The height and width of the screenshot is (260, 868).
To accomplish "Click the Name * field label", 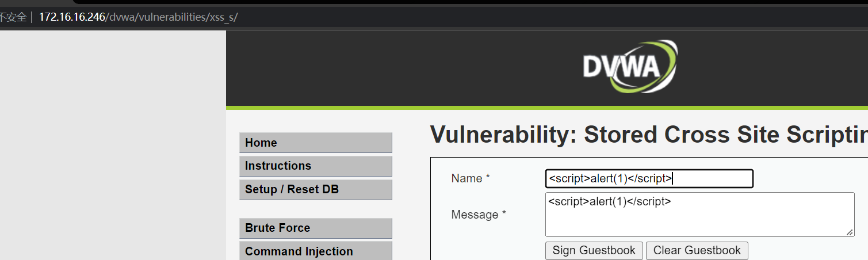I will (x=471, y=178).
